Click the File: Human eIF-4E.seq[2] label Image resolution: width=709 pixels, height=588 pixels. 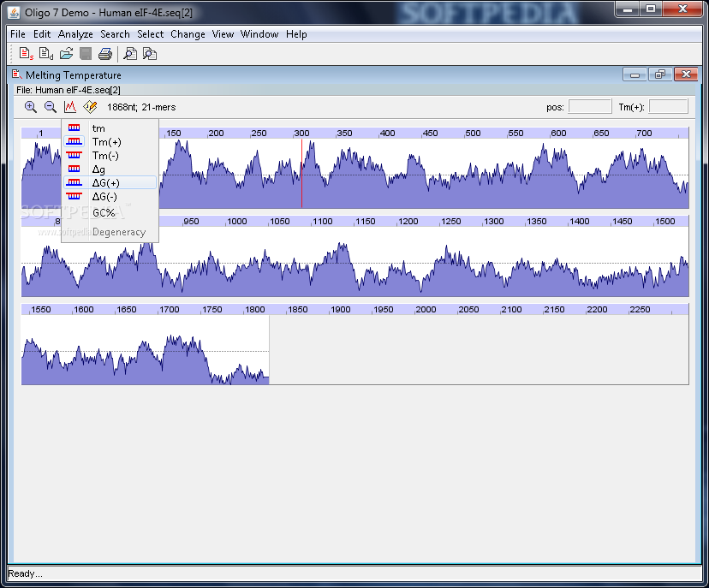click(x=69, y=90)
